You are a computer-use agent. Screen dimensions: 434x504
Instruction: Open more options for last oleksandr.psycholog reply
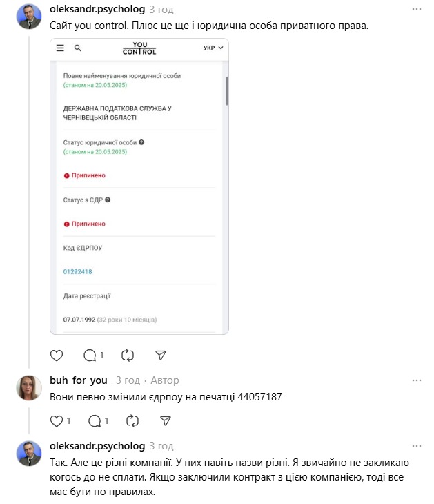(416, 446)
